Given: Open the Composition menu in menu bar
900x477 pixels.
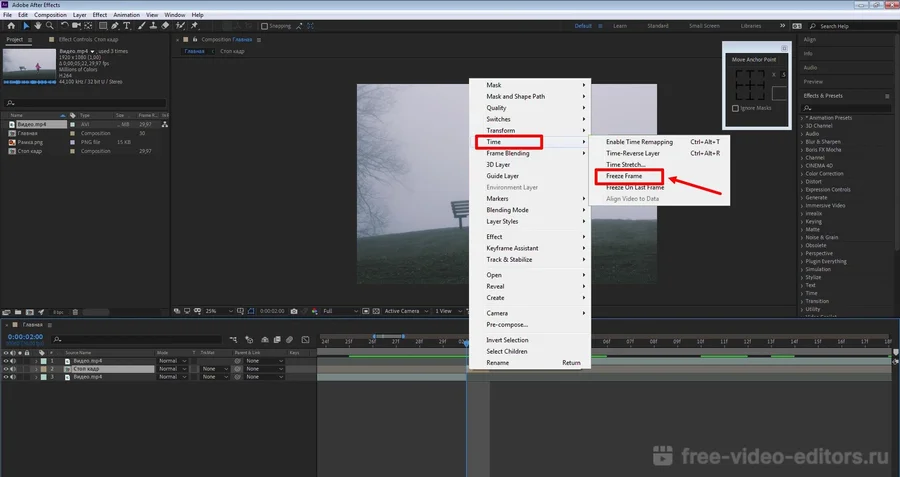Looking at the screenshot, I should coord(50,15).
